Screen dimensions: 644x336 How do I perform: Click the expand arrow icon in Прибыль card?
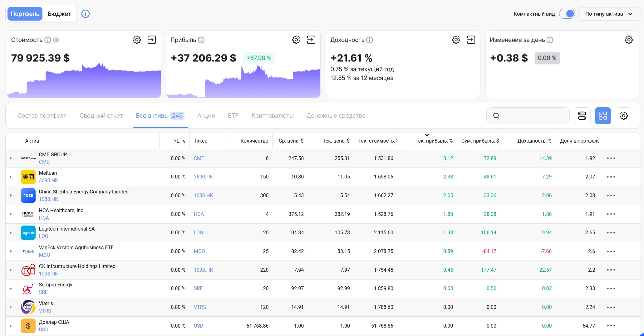tap(311, 40)
